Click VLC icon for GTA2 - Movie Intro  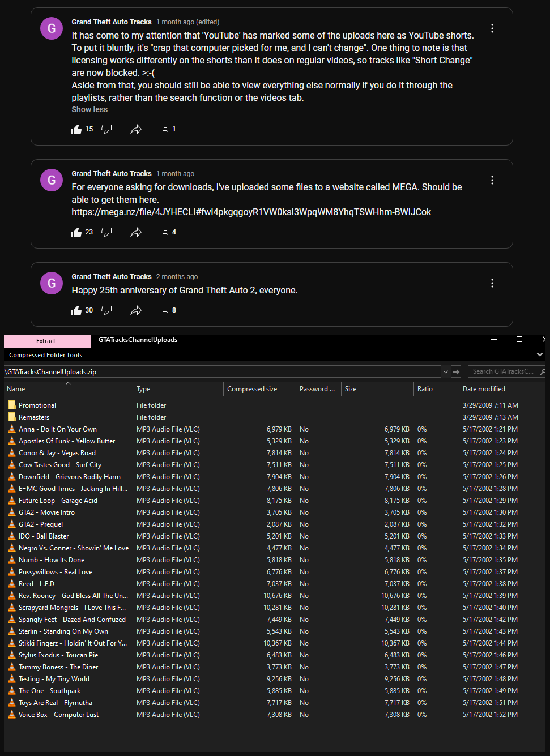point(12,512)
